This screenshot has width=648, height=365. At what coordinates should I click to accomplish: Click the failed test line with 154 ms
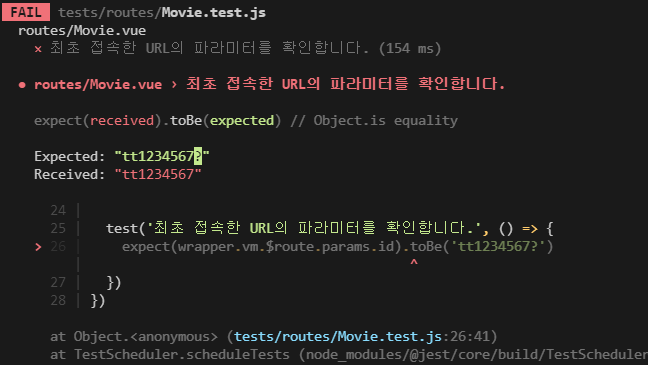tap(238, 48)
